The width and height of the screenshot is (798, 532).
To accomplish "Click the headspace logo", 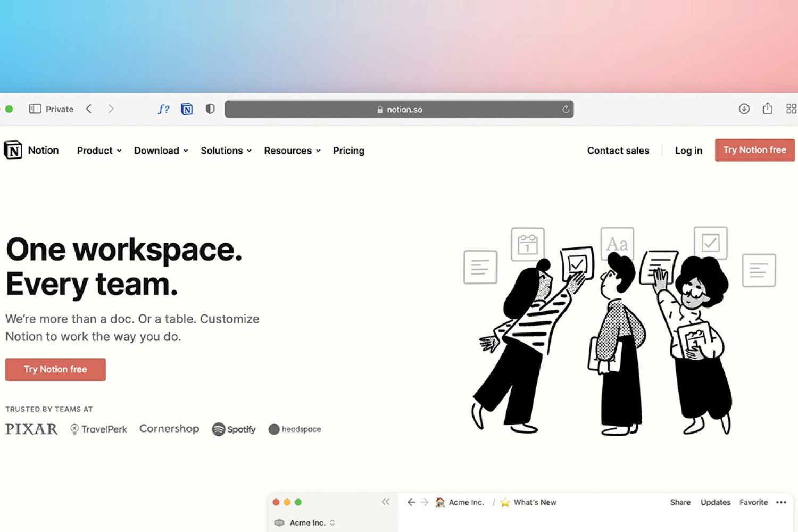I will point(295,429).
